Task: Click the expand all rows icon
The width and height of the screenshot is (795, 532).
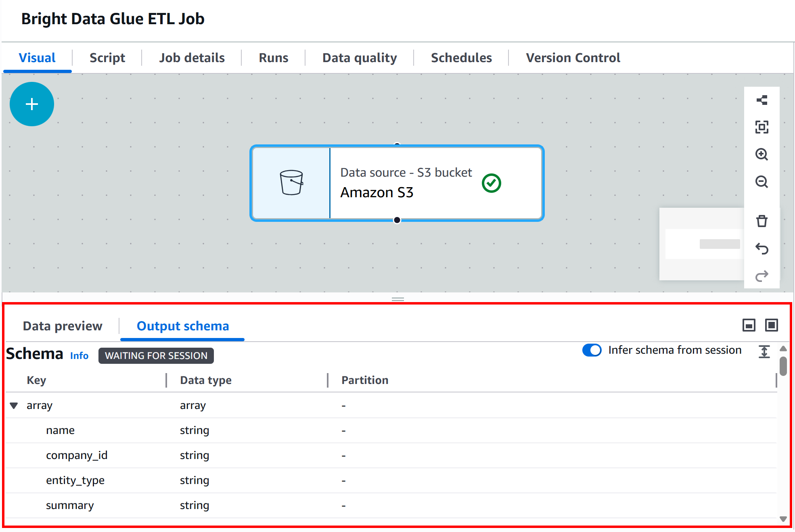Action: 764,352
